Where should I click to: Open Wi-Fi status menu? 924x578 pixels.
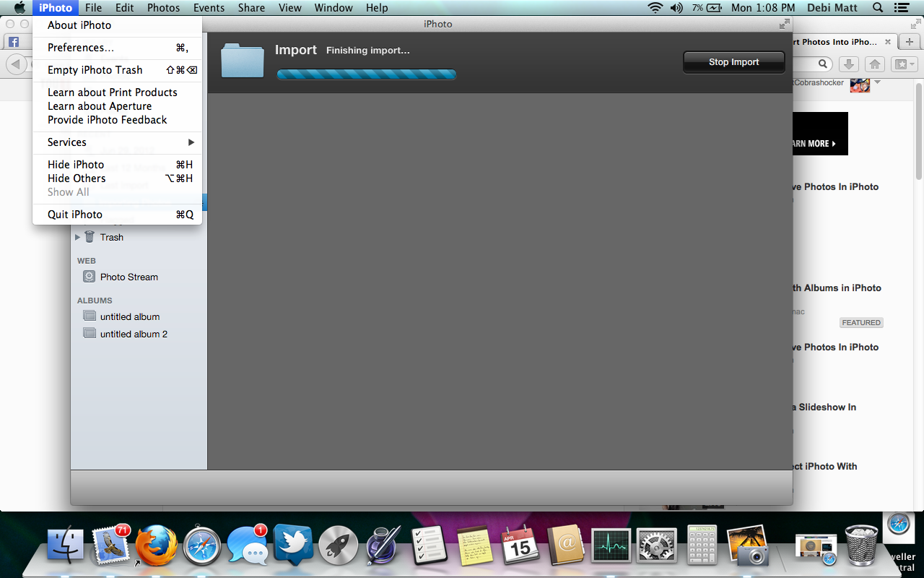655,8
